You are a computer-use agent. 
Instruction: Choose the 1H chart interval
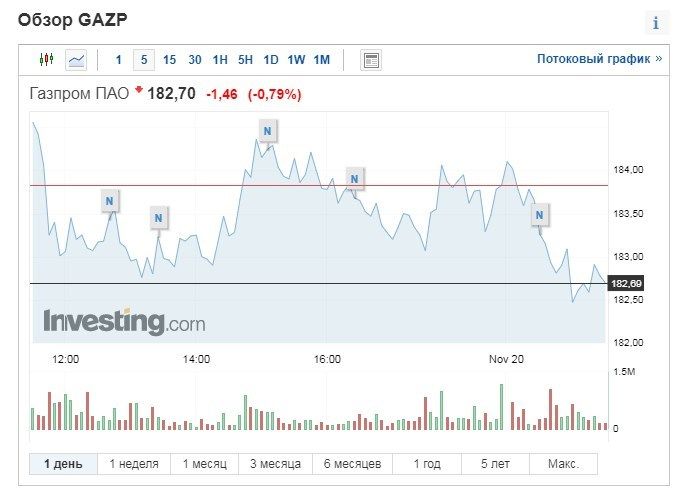coord(220,60)
